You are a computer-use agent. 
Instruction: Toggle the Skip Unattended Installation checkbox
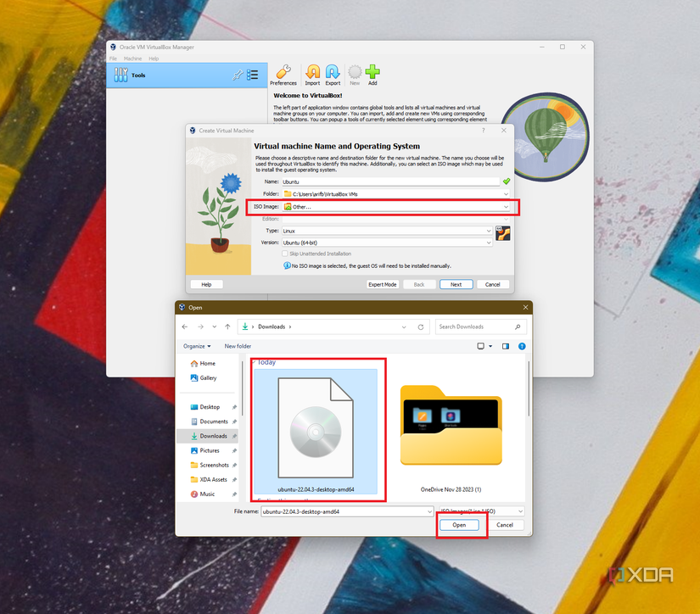click(x=285, y=254)
